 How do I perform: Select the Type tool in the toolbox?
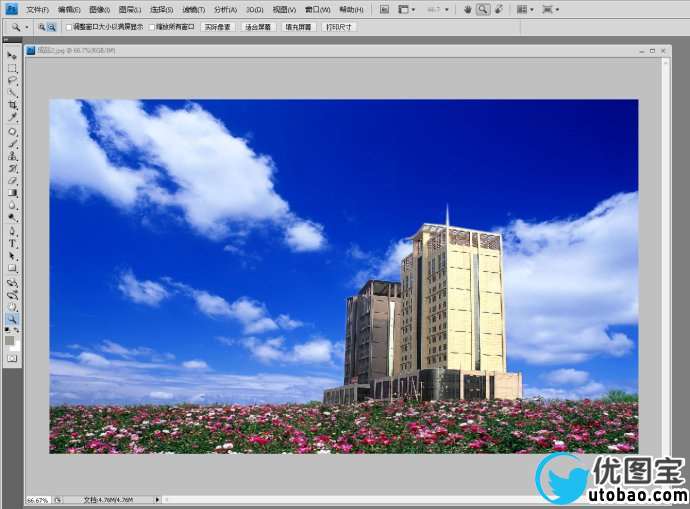click(12, 244)
